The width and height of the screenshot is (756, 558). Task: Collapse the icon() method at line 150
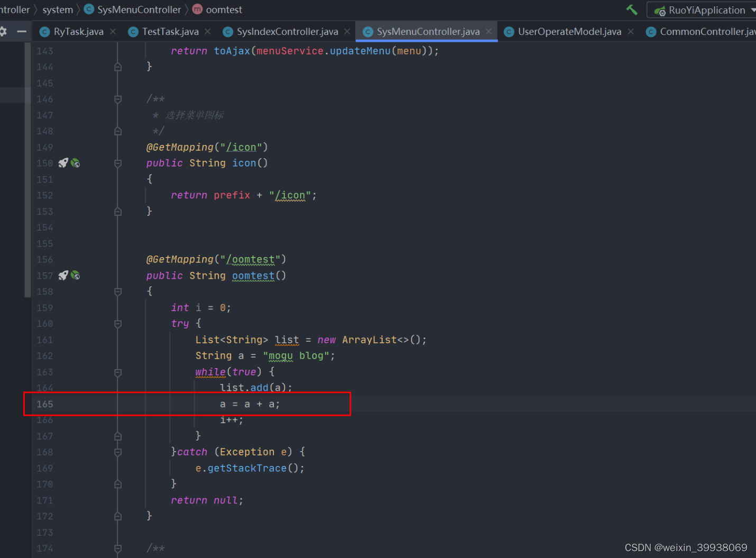click(x=118, y=163)
